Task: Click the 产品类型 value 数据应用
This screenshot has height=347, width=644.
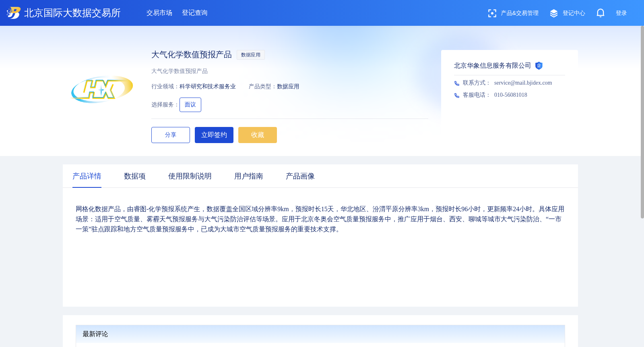Action: (288, 87)
